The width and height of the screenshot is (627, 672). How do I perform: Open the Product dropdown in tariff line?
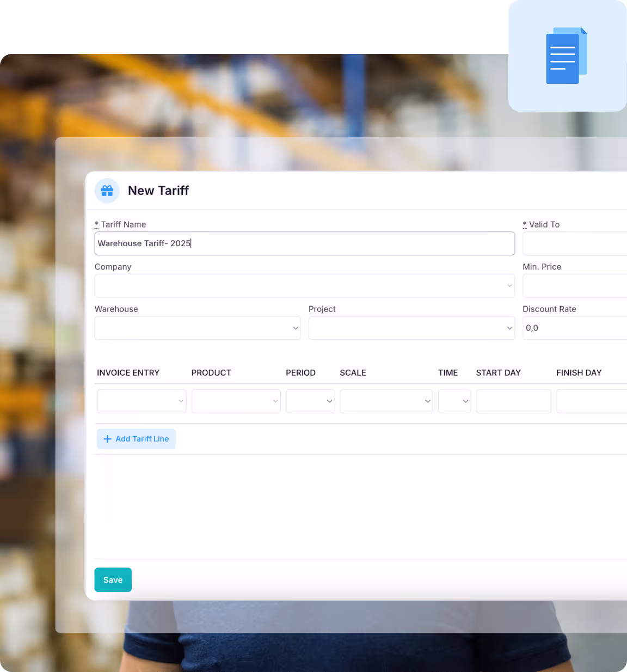[x=236, y=401]
